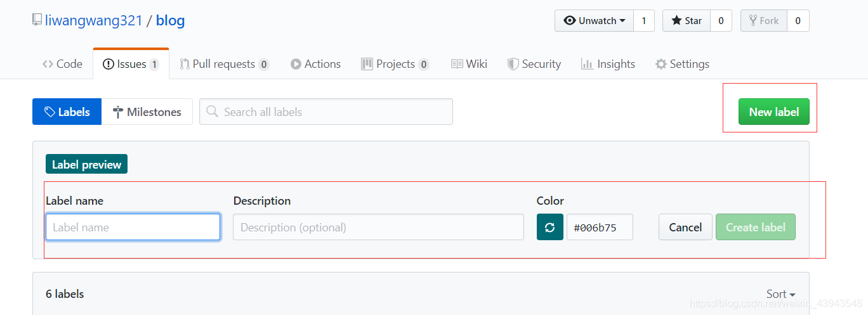Click the Create label button

point(756,227)
